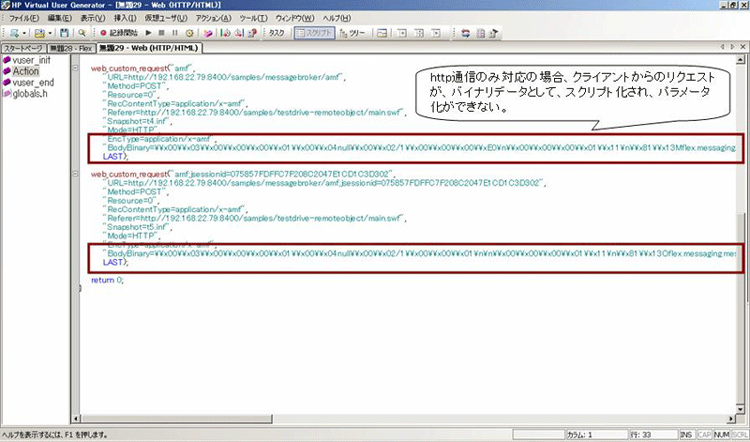Open the 仮想ユーザ(U) menu

165,18
